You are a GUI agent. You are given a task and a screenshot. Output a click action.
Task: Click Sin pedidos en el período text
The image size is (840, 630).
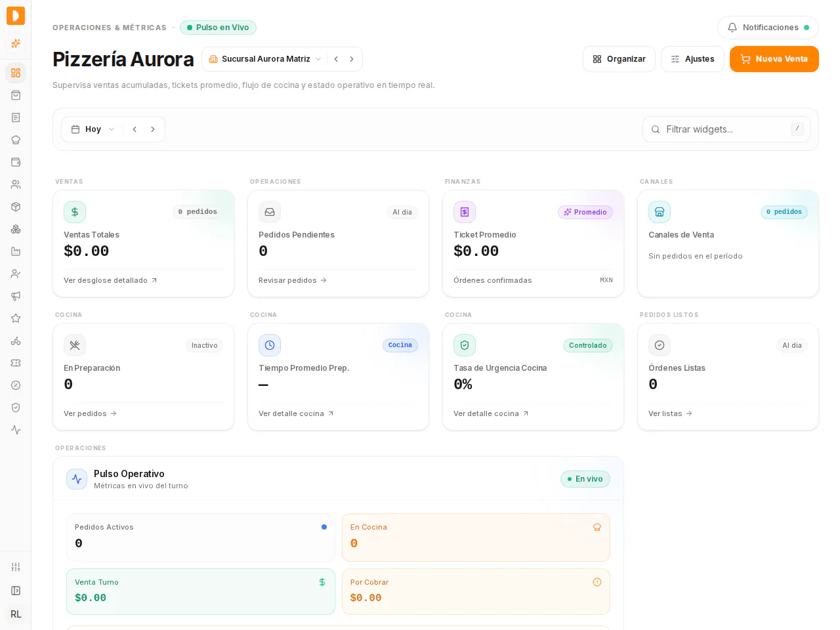click(696, 256)
